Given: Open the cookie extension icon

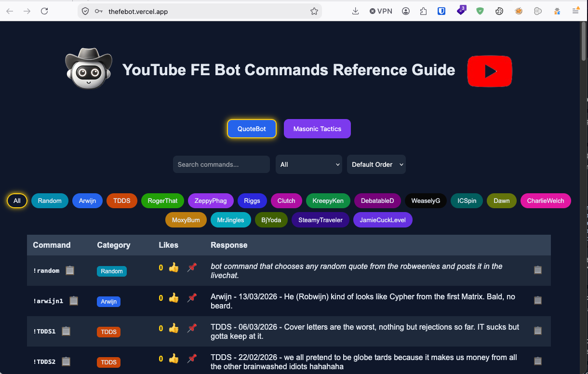Looking at the screenshot, I should 499,11.
